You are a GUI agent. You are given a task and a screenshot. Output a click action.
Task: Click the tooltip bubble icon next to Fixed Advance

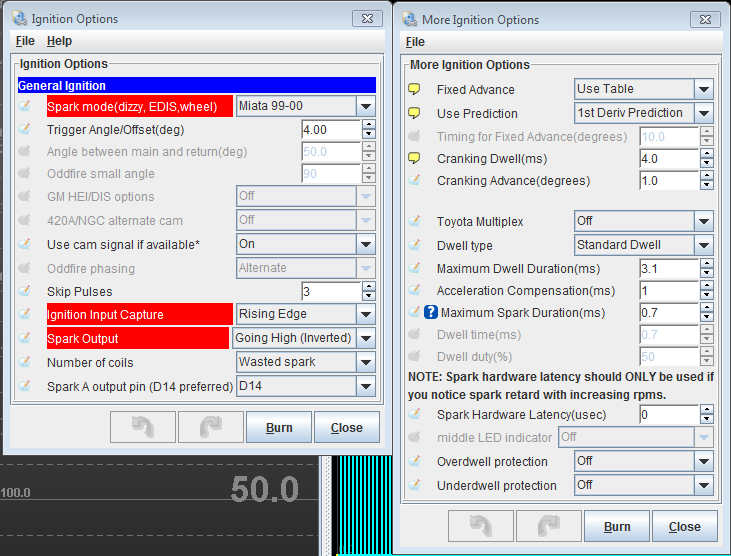[415, 89]
